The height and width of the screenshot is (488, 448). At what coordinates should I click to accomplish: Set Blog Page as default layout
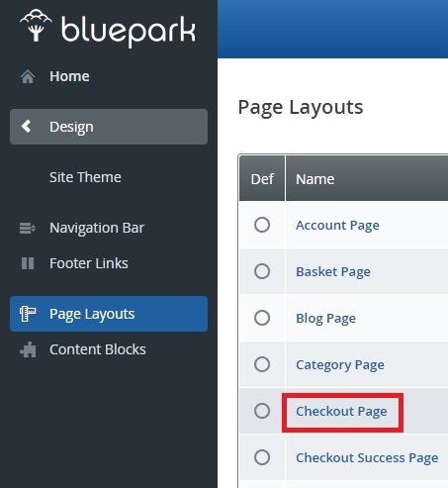coord(262,318)
